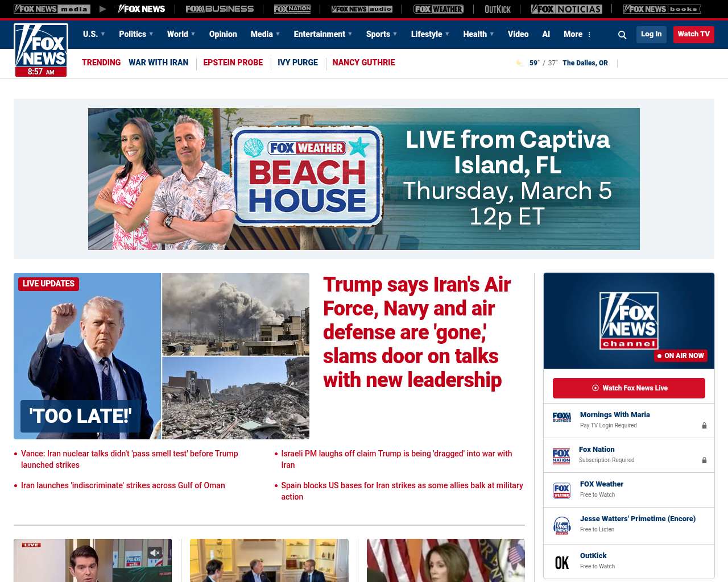Click the FOX Weather icon in sidebar list
The width and height of the screenshot is (728, 582).
pyautogui.click(x=561, y=490)
